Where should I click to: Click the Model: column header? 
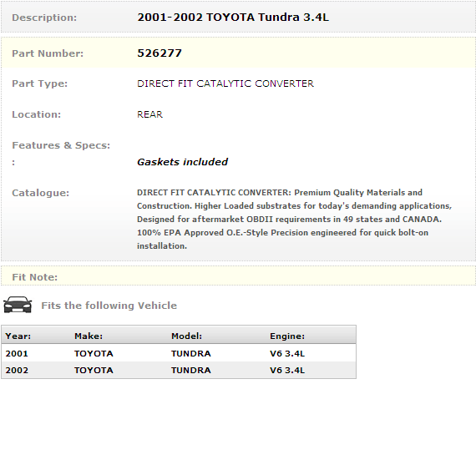pos(187,336)
